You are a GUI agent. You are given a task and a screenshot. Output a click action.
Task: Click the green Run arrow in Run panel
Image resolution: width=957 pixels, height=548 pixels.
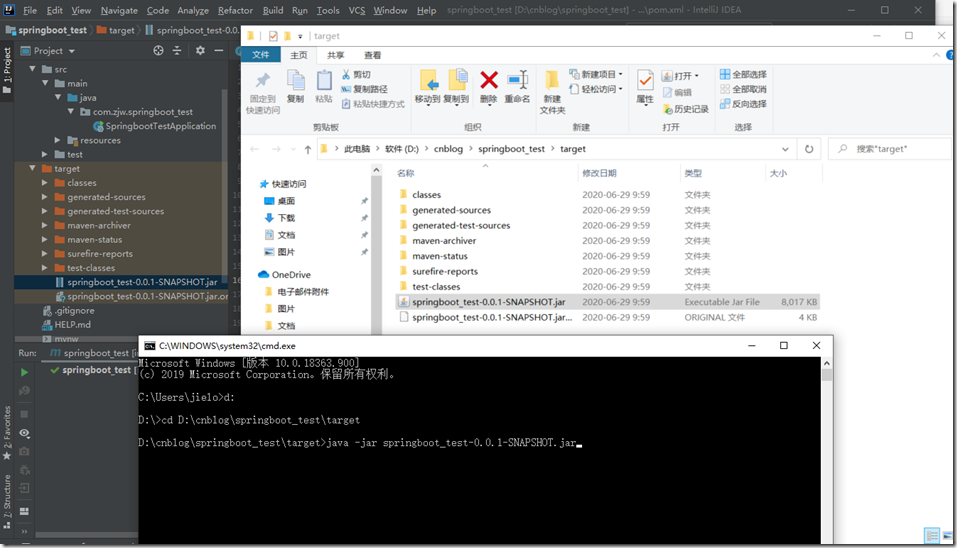pos(24,372)
